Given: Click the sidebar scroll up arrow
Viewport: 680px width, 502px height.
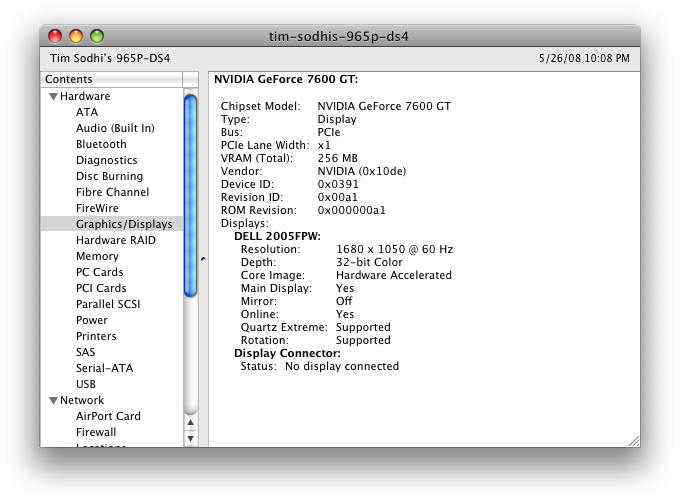Looking at the screenshot, I should pyautogui.click(x=191, y=421).
